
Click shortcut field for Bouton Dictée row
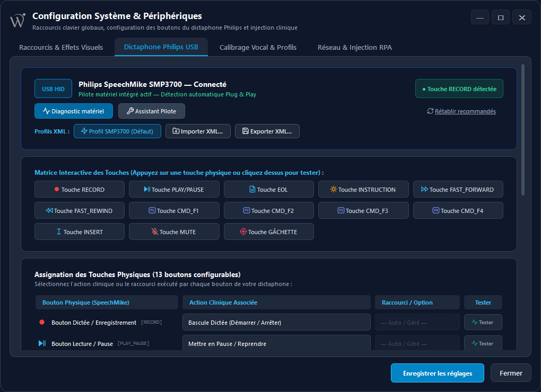(x=417, y=323)
